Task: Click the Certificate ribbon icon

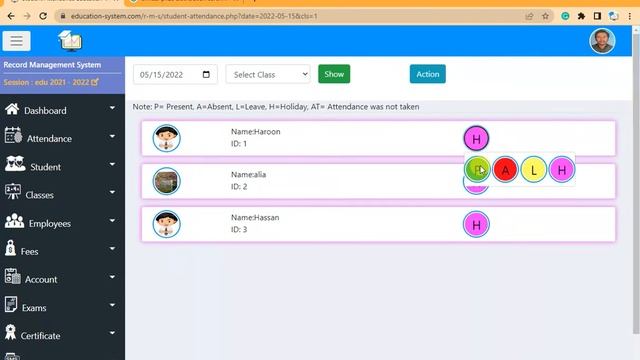Action: (11, 332)
